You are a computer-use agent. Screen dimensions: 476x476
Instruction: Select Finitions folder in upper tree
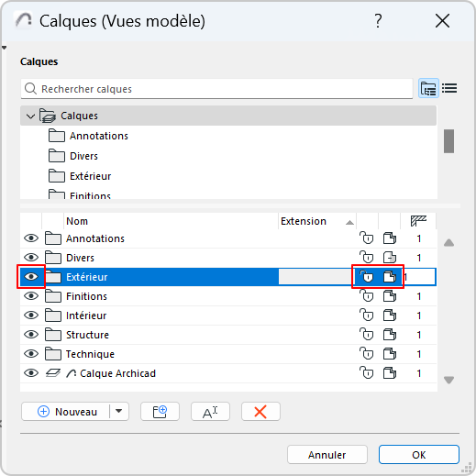click(x=80, y=194)
